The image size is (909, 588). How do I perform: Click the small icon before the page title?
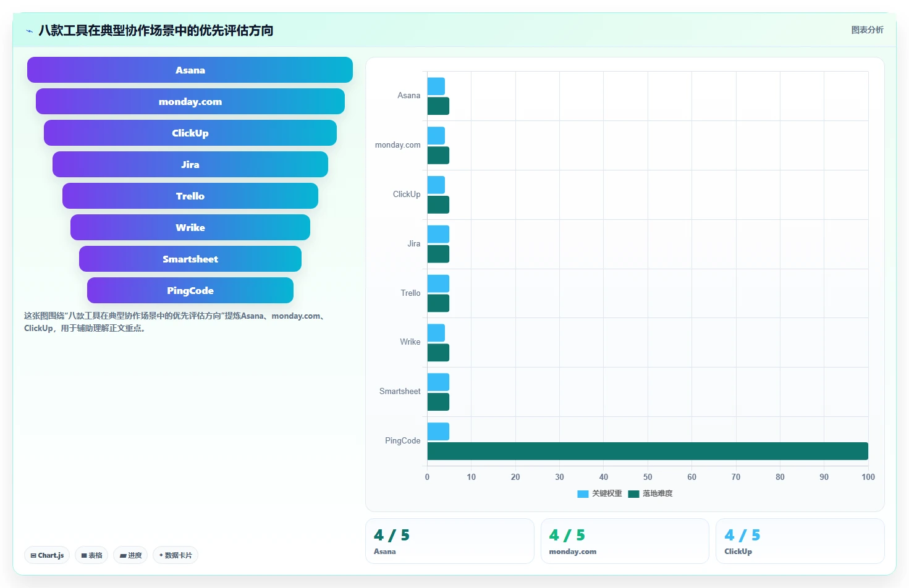pyautogui.click(x=29, y=31)
